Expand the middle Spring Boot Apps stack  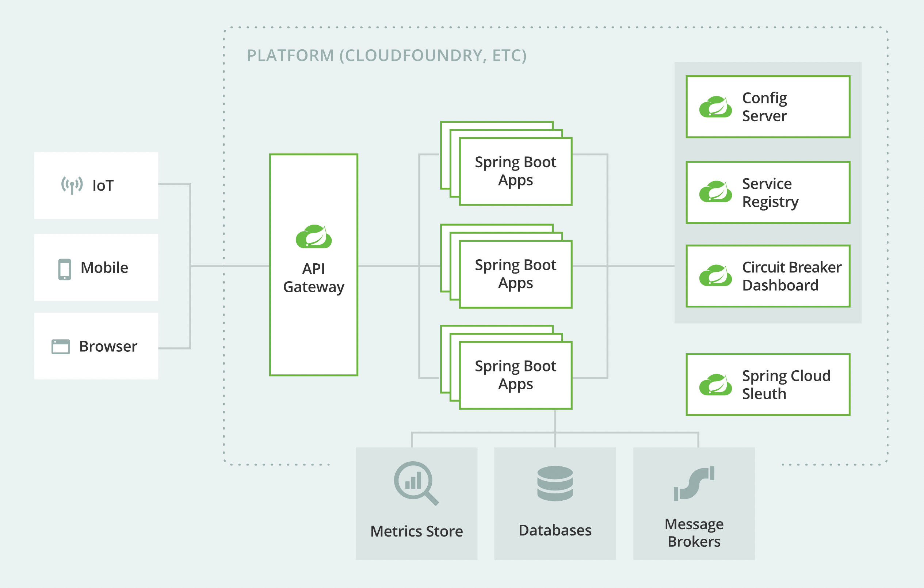(x=515, y=274)
